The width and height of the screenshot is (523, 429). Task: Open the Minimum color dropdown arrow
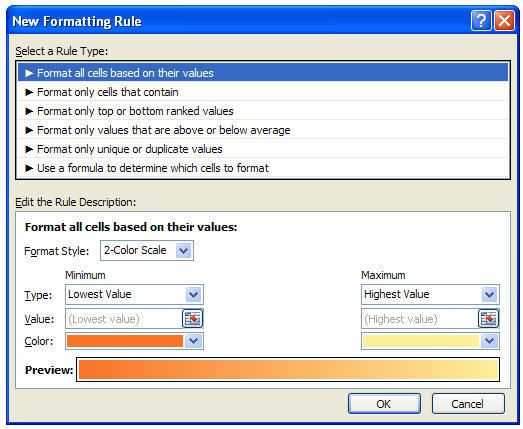click(194, 341)
